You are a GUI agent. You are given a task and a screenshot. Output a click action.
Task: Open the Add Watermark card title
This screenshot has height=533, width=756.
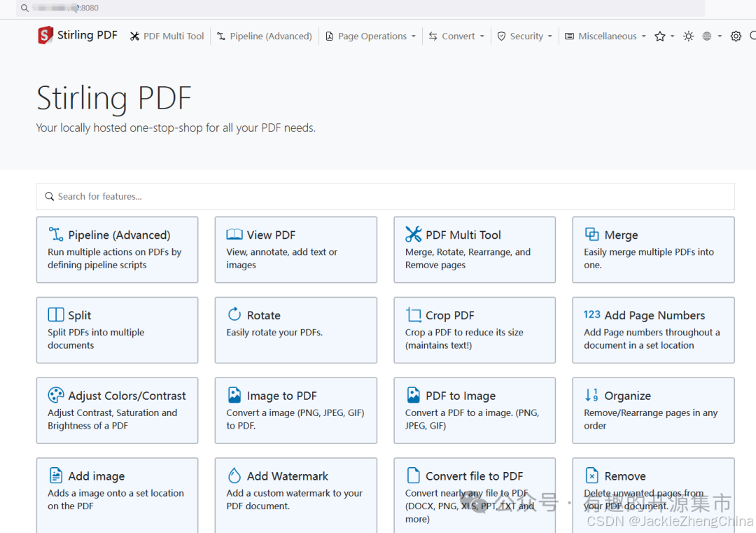288,476
